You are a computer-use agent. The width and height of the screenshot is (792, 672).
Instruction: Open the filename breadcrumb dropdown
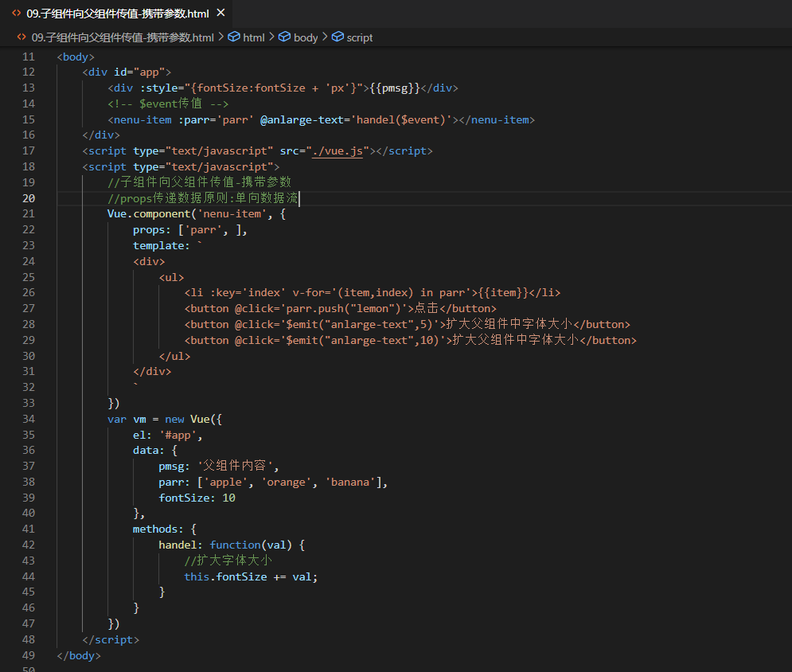click(x=123, y=37)
